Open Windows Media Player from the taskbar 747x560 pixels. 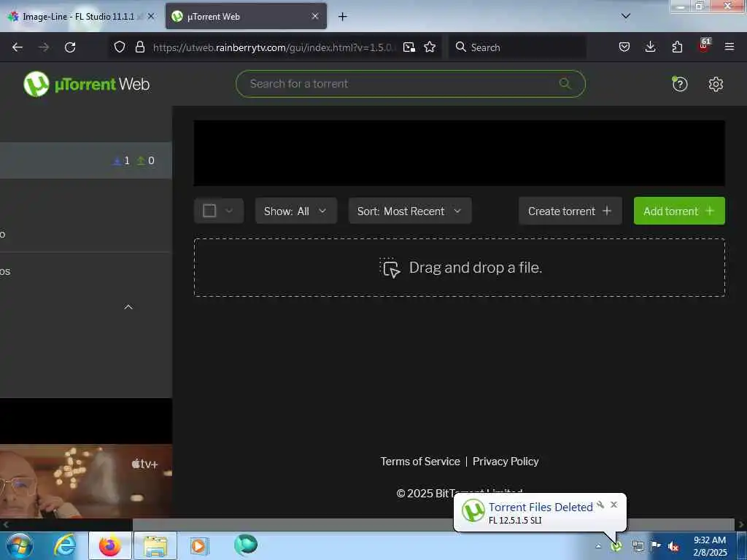point(198,545)
